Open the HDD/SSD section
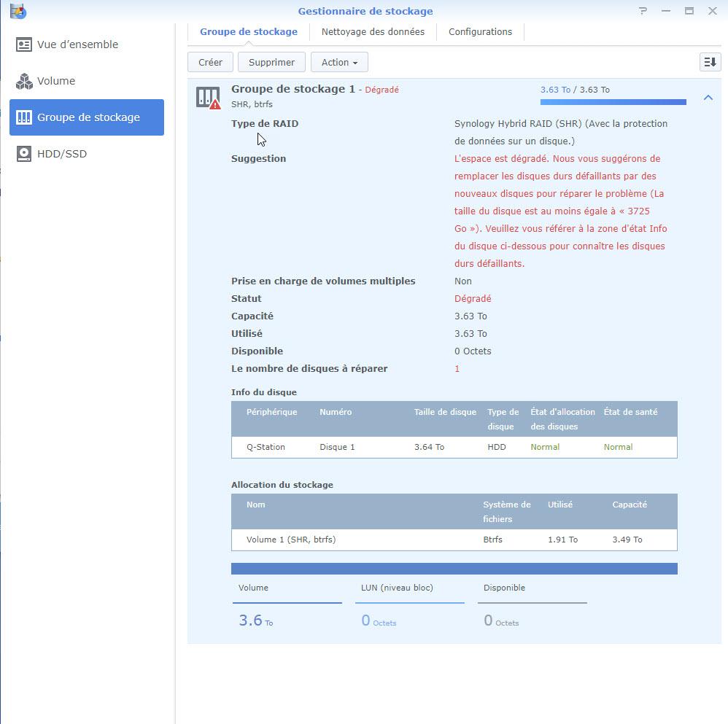 click(87, 154)
